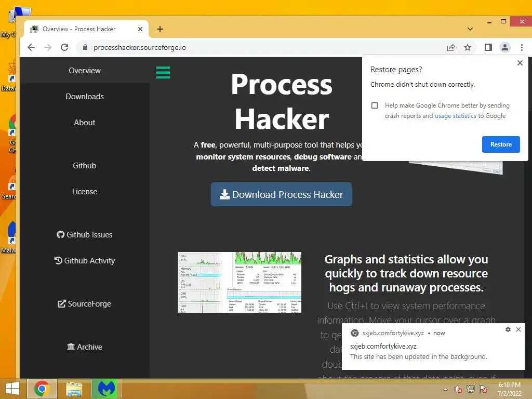Image resolution: width=532 pixels, height=399 pixels.
Task: Open the Chrome side panel icon
Action: click(x=488, y=47)
